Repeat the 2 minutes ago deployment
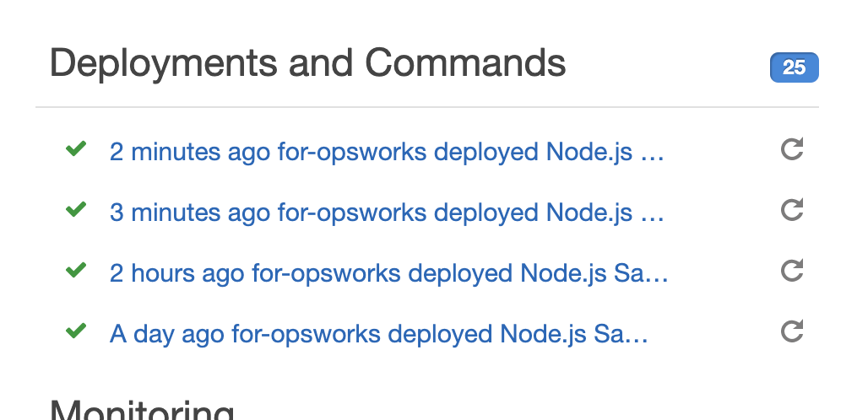868x420 pixels. 791,150
